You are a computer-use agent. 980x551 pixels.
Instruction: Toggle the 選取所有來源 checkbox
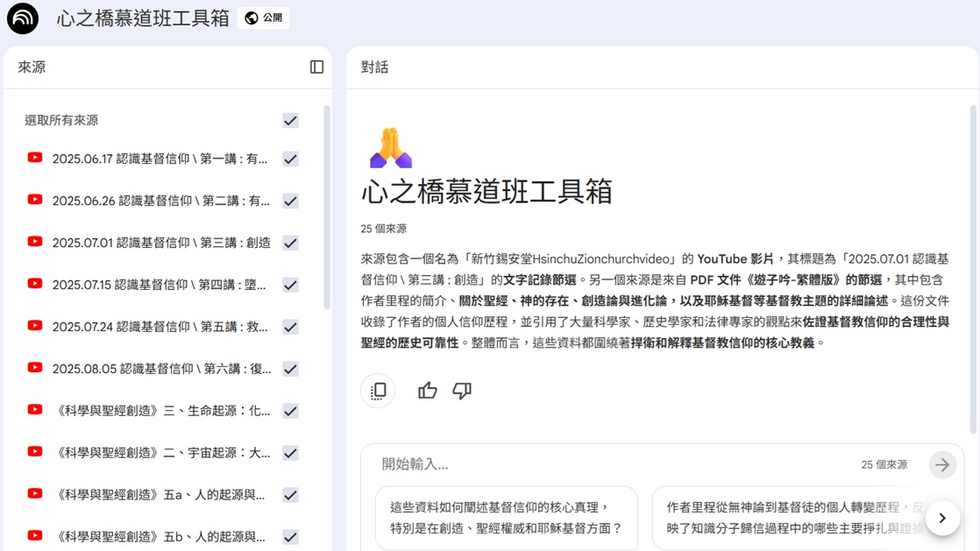click(290, 121)
